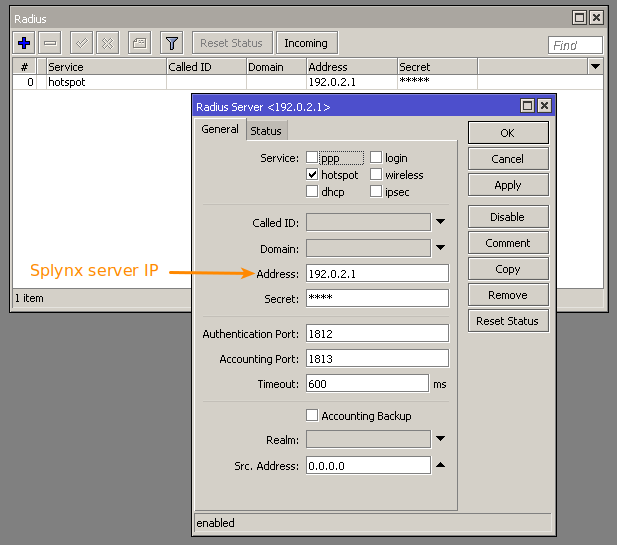Collapse the Src. Address field arrow
617x546 pixels.
pyautogui.click(x=441, y=465)
